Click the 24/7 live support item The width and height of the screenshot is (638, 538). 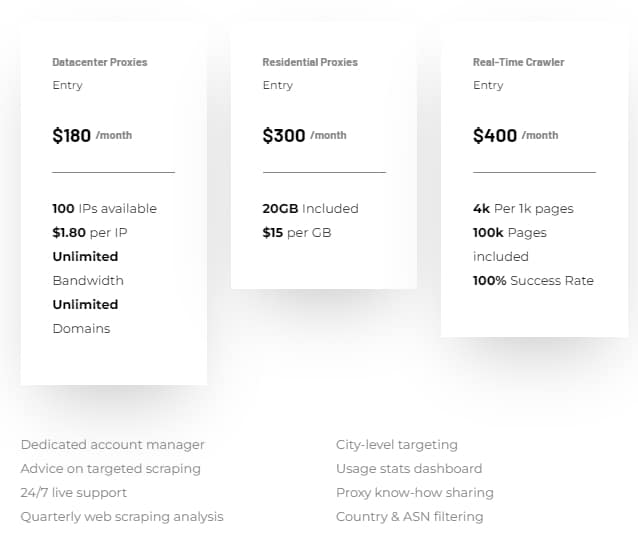coord(74,493)
